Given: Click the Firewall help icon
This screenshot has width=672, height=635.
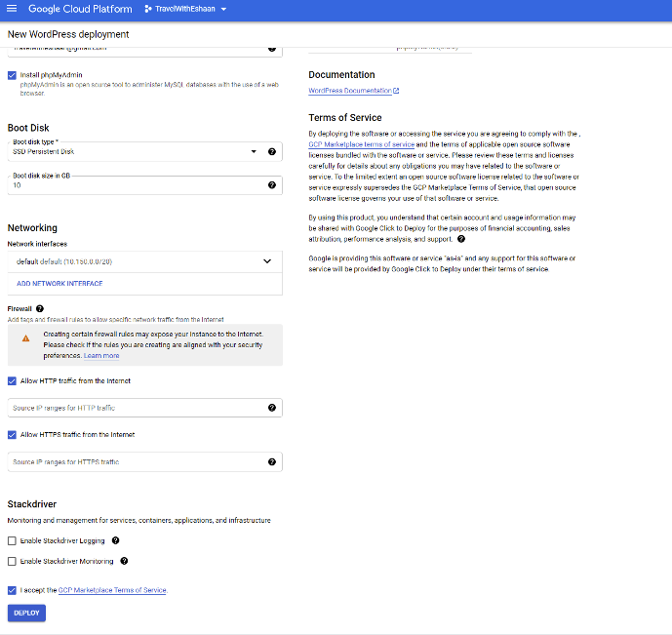Looking at the screenshot, I should point(40,308).
